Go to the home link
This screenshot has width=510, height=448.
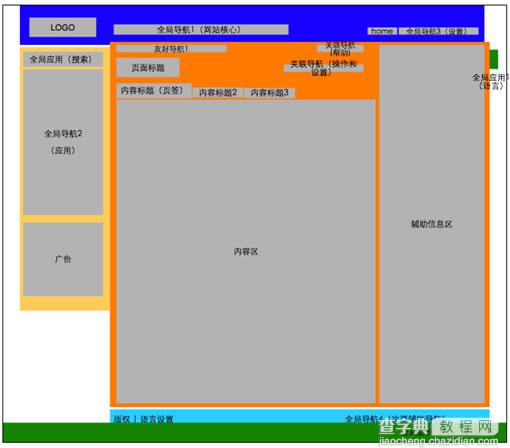(x=382, y=31)
